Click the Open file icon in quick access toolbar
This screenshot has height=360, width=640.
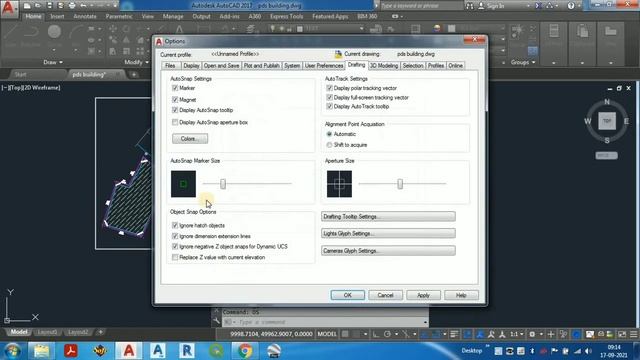(38, 6)
